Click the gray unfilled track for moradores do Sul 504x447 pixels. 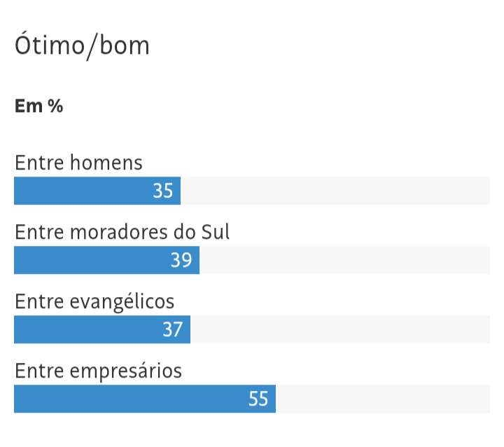click(344, 260)
